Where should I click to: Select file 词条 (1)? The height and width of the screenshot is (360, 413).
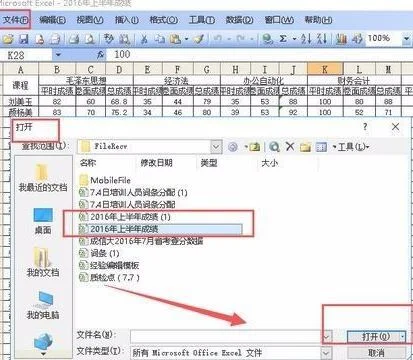tap(99, 253)
